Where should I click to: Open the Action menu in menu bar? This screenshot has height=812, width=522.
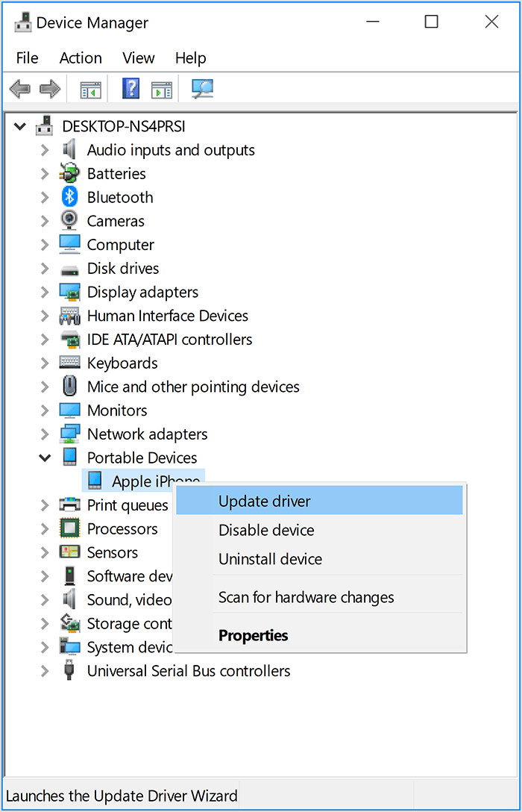pyautogui.click(x=81, y=58)
